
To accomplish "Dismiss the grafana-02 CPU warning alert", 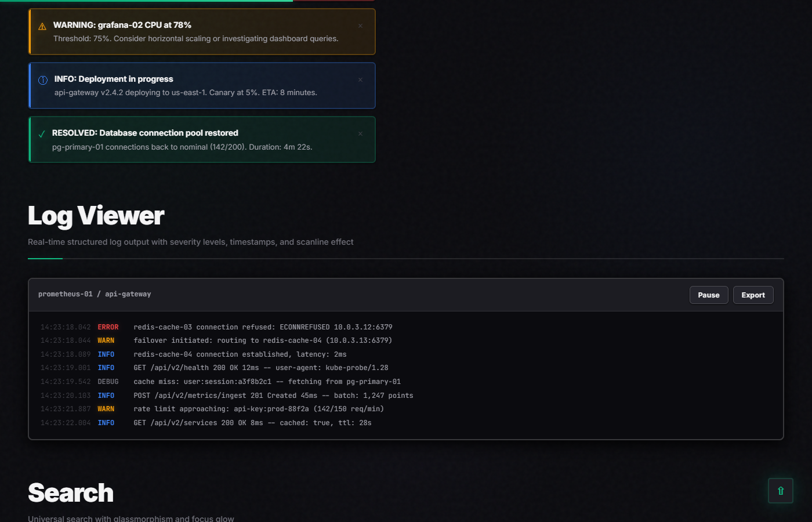I will click(x=360, y=26).
